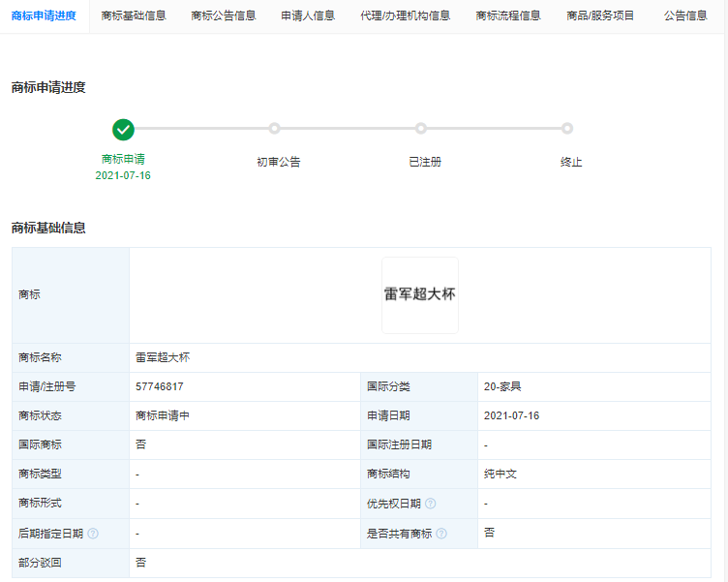Click the 已注册 progress step circle
Viewport: 728px width, 582px height.
(421, 129)
